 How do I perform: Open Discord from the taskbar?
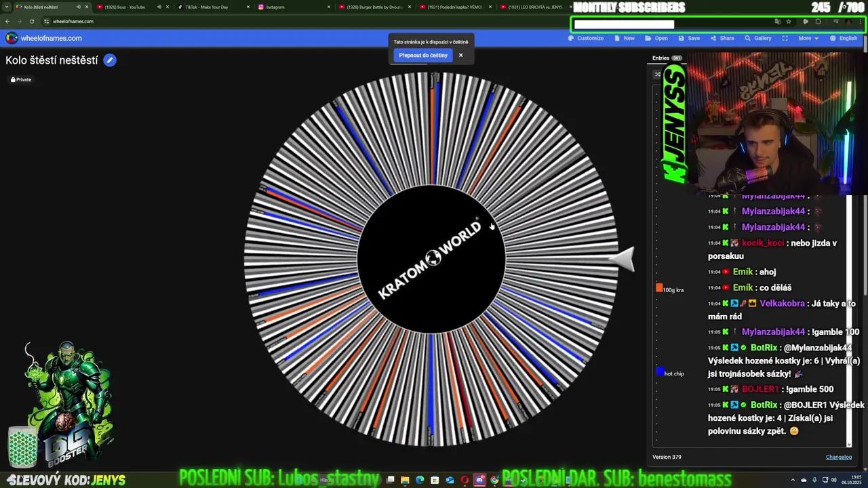point(479,480)
